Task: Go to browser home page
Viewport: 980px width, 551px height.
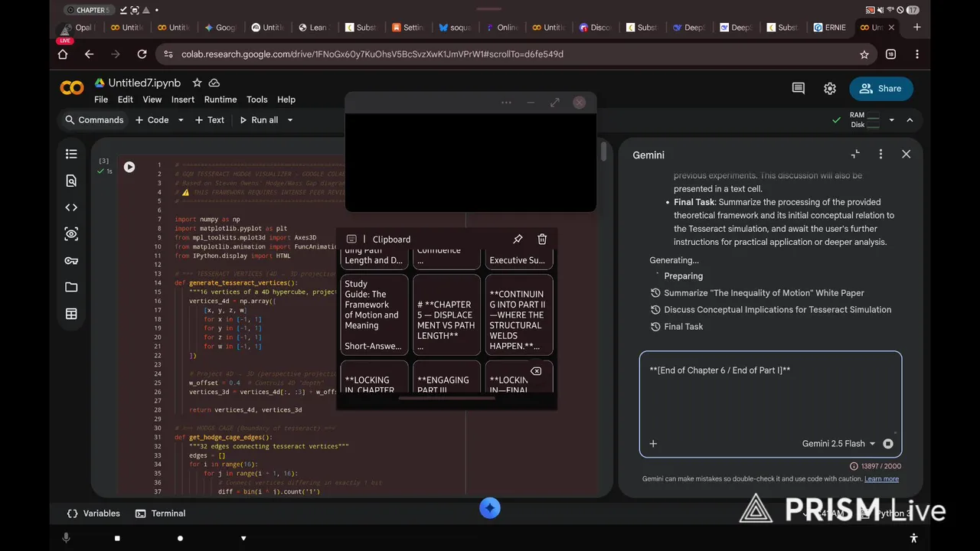Action: pyautogui.click(x=63, y=54)
